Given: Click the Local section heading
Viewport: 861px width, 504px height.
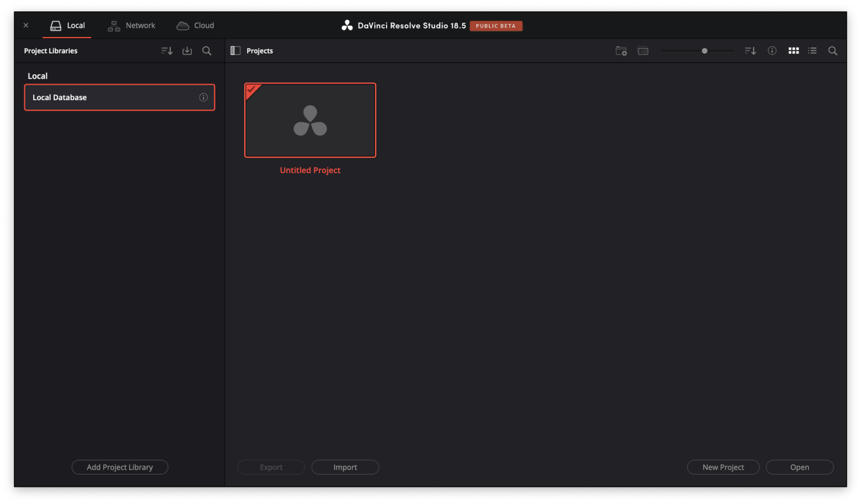Looking at the screenshot, I should [37, 76].
